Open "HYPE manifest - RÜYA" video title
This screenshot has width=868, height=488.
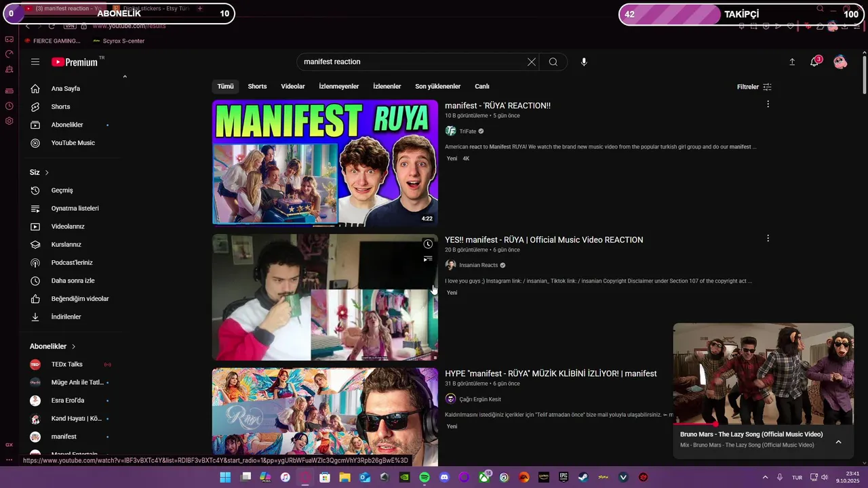[x=551, y=373]
